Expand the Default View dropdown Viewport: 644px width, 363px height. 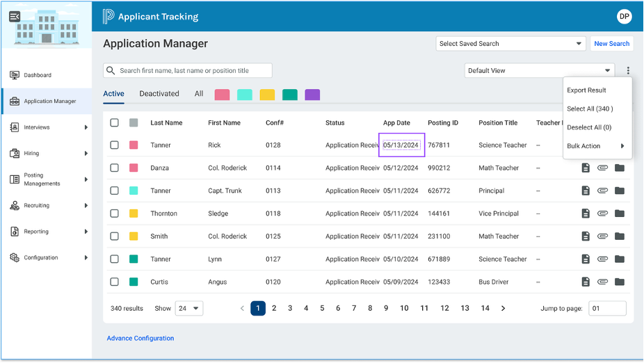point(539,71)
